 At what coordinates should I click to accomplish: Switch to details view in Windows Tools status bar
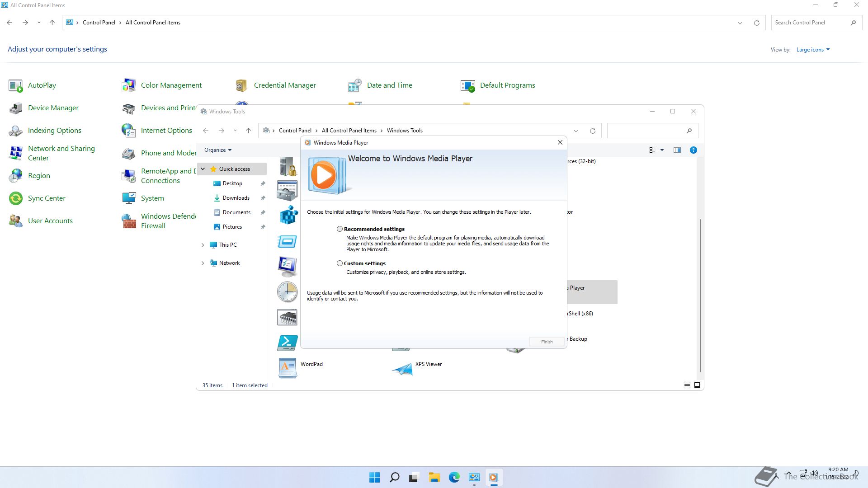[x=687, y=385]
